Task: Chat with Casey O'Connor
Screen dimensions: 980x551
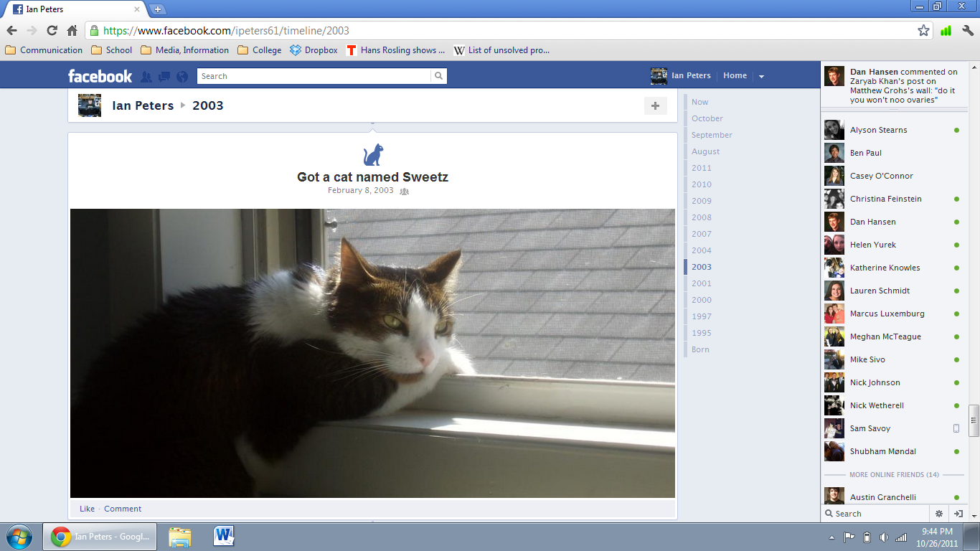Action: 892,176
